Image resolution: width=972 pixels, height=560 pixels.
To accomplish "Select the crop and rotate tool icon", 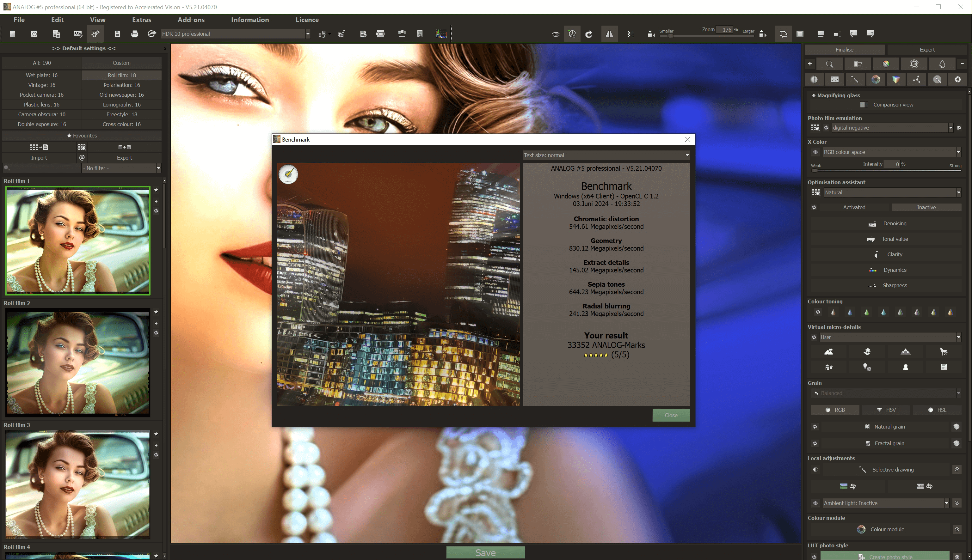I will point(784,34).
